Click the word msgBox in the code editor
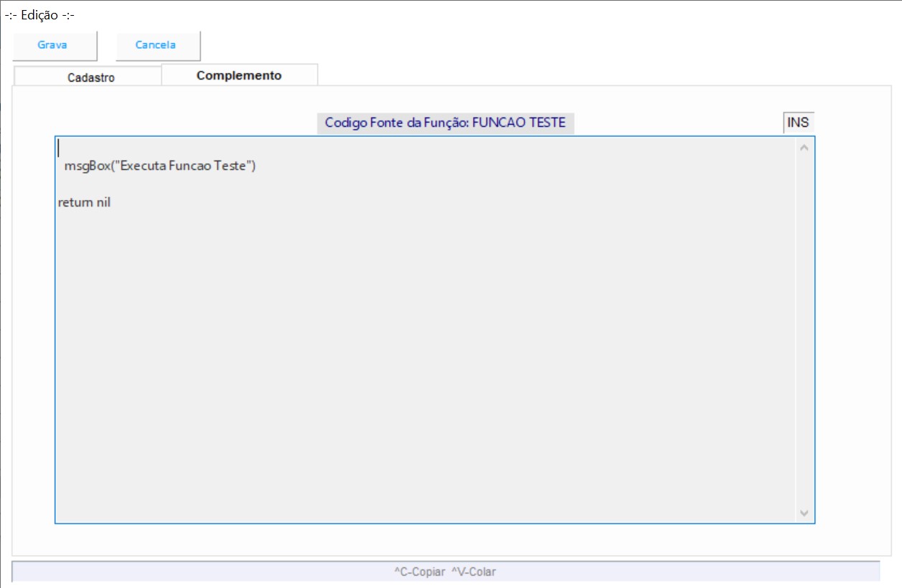This screenshot has height=588, width=902. tap(85, 166)
